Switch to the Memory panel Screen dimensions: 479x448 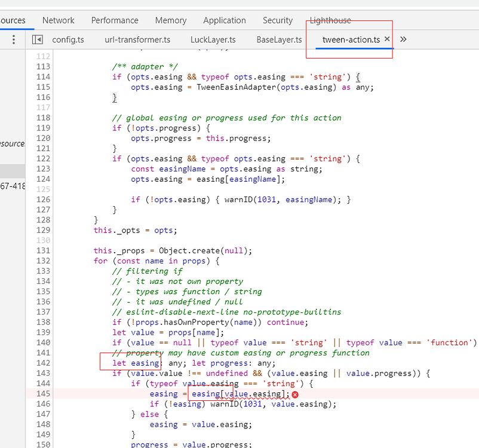170,20
